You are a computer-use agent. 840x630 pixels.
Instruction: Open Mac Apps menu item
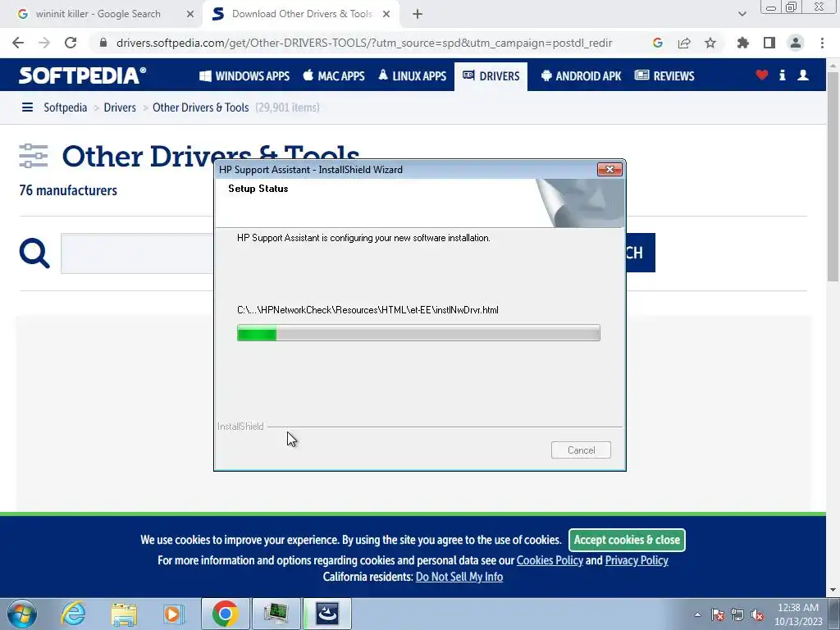coord(334,76)
